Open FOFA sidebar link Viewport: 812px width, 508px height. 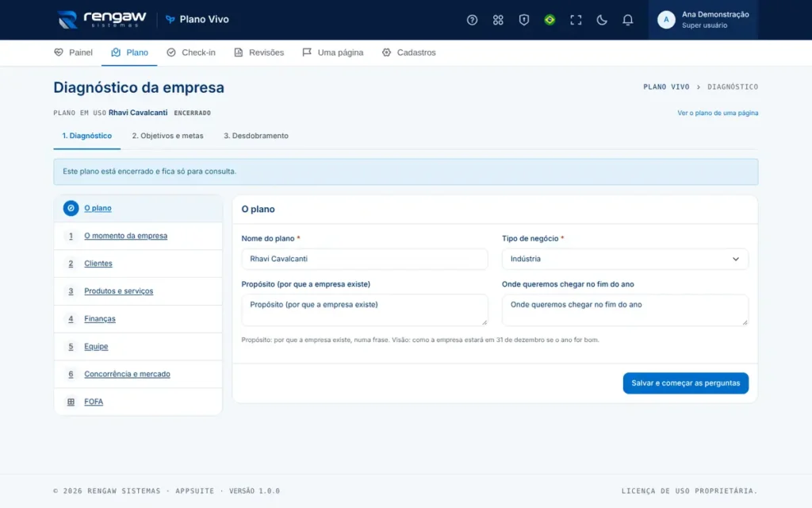pyautogui.click(x=94, y=402)
